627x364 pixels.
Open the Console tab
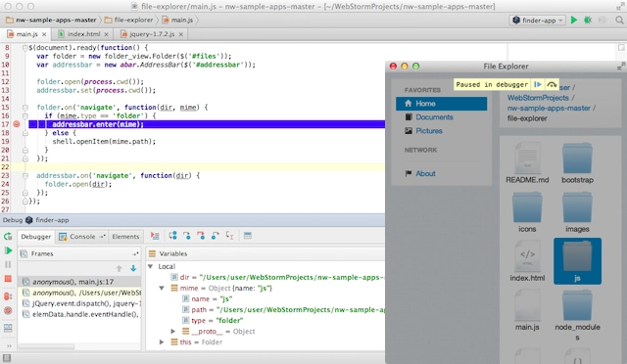click(x=81, y=237)
